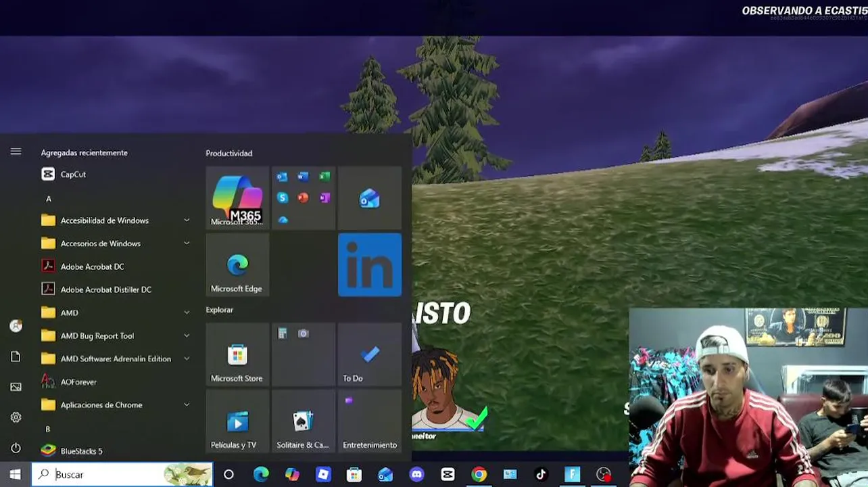Click the Productividad group heading
Screen dimensions: 868x487
pos(229,154)
